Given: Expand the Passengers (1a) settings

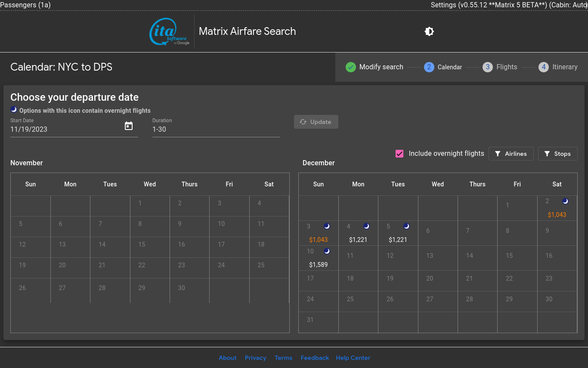Looking at the screenshot, I should [25, 5].
